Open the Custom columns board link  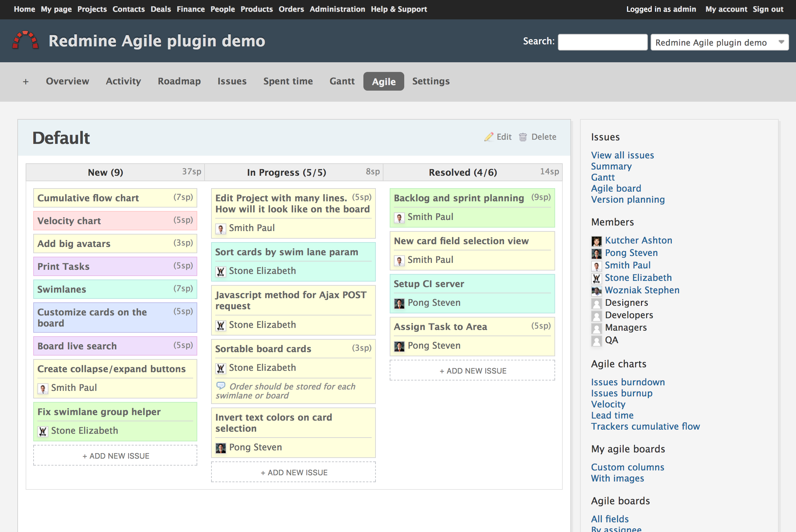coord(627,467)
